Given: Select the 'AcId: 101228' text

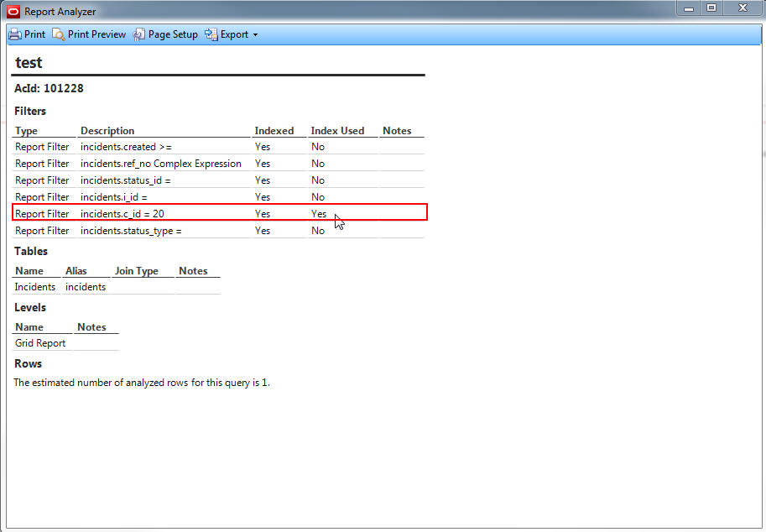Looking at the screenshot, I should [x=49, y=88].
